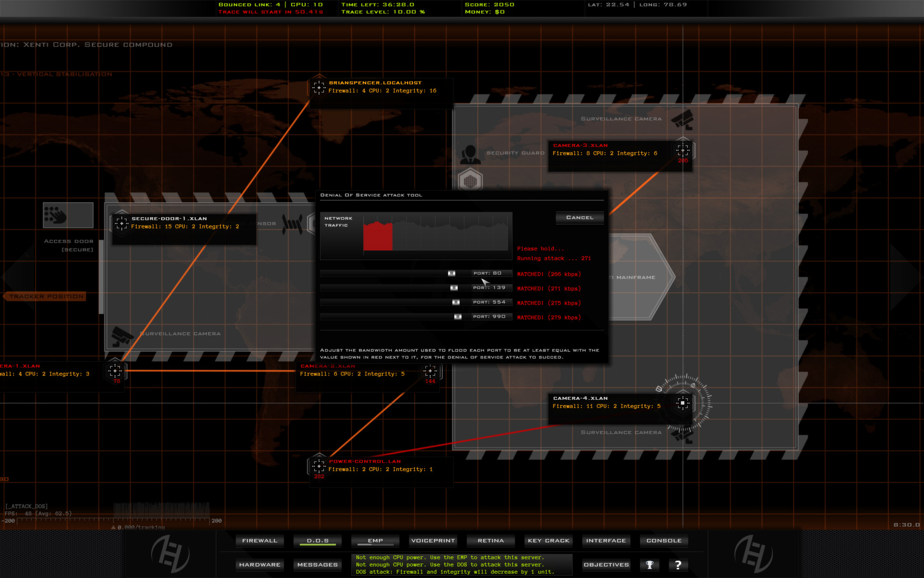
Task: Open the question mark help panel
Action: pos(679,565)
